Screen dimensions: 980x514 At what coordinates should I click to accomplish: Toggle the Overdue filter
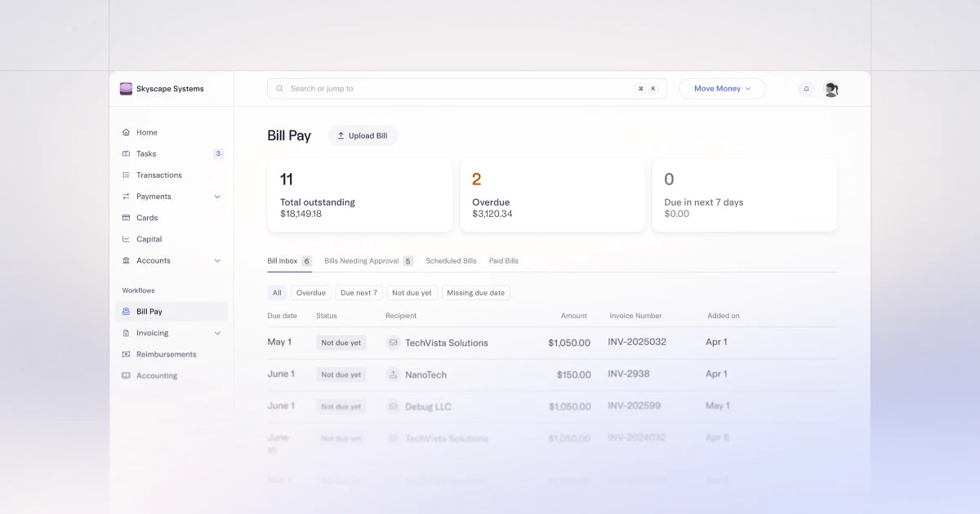(x=310, y=292)
